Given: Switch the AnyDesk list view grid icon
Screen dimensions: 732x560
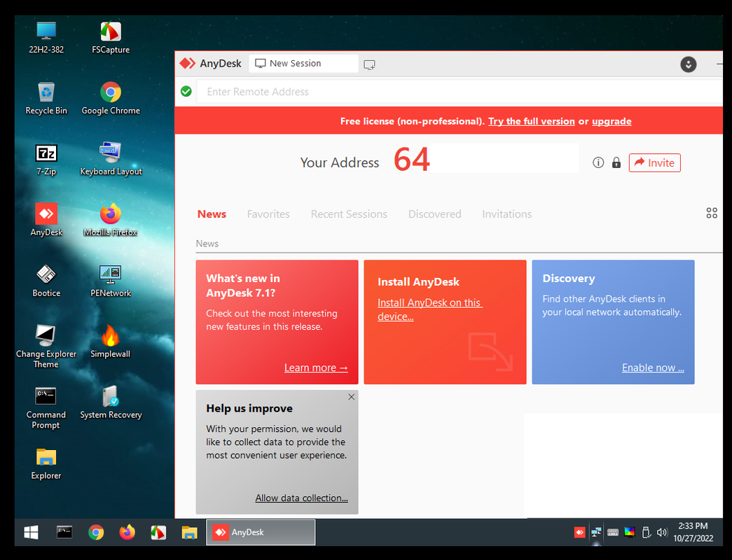Looking at the screenshot, I should [712, 213].
